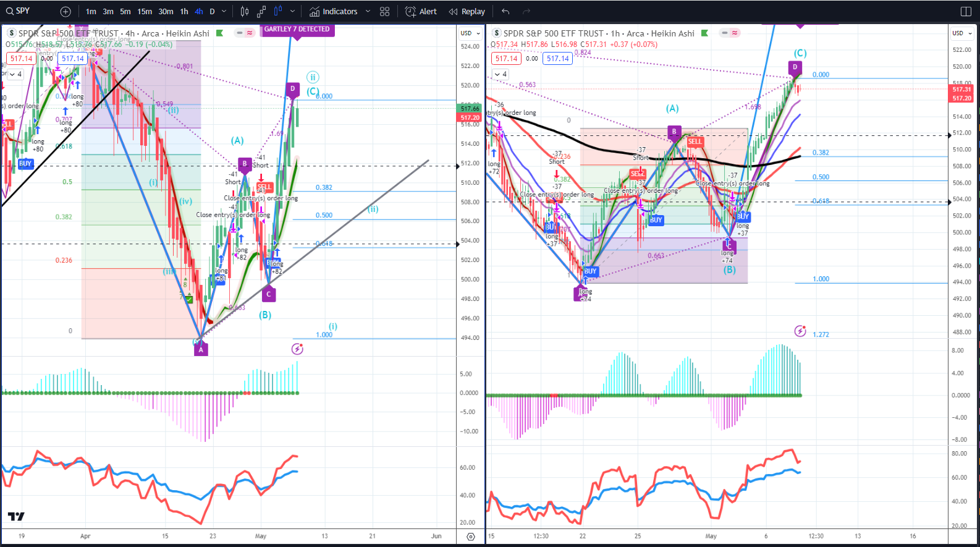The height and width of the screenshot is (547, 980).
Task: Click the left chart red sell price 517.14
Action: [21, 59]
